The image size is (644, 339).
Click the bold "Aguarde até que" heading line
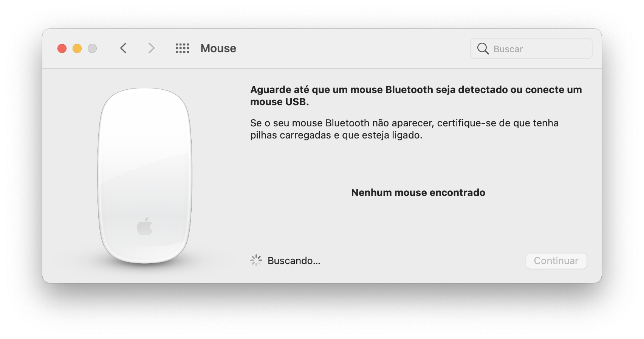[416, 90]
